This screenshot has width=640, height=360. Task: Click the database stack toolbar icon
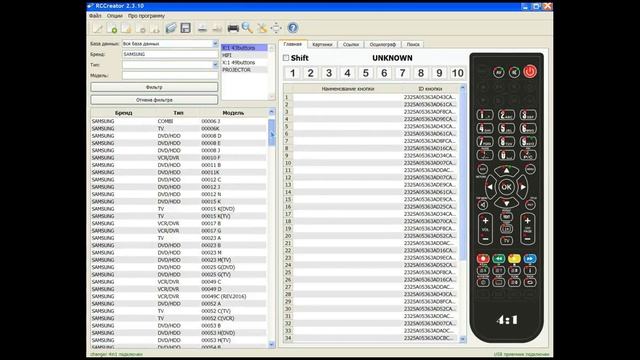171,28
